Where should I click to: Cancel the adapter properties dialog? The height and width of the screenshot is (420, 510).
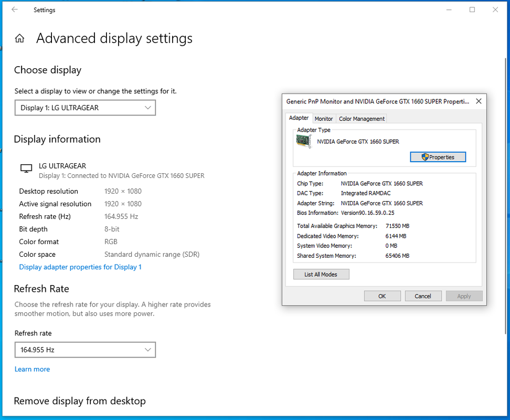pos(423,296)
